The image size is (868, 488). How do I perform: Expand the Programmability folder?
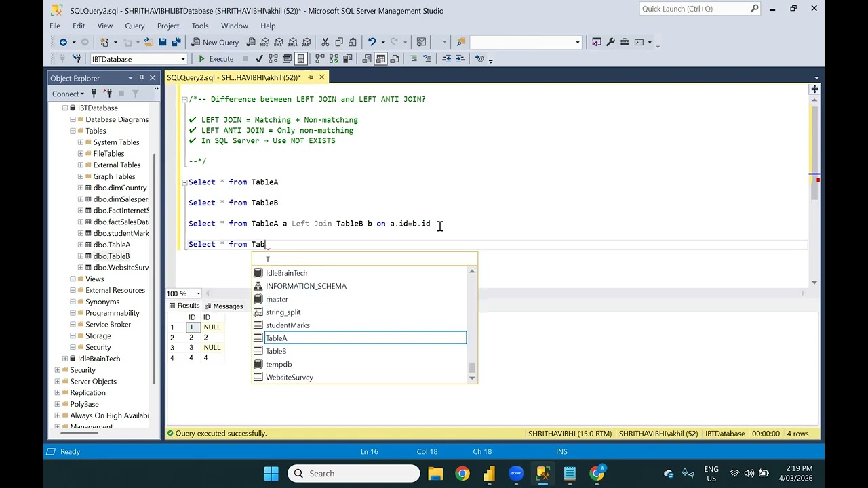tap(73, 313)
